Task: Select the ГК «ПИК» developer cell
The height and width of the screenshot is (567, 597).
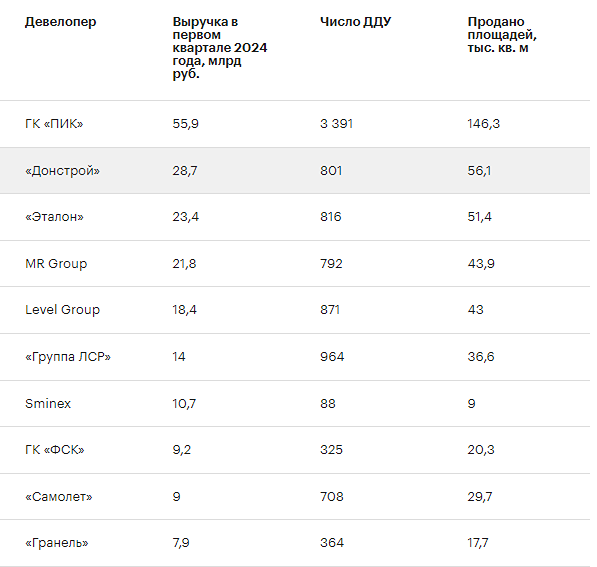Action: (54, 124)
